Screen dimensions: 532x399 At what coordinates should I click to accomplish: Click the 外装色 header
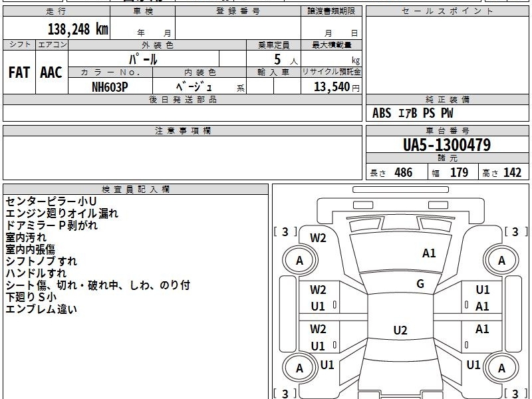coord(158,45)
